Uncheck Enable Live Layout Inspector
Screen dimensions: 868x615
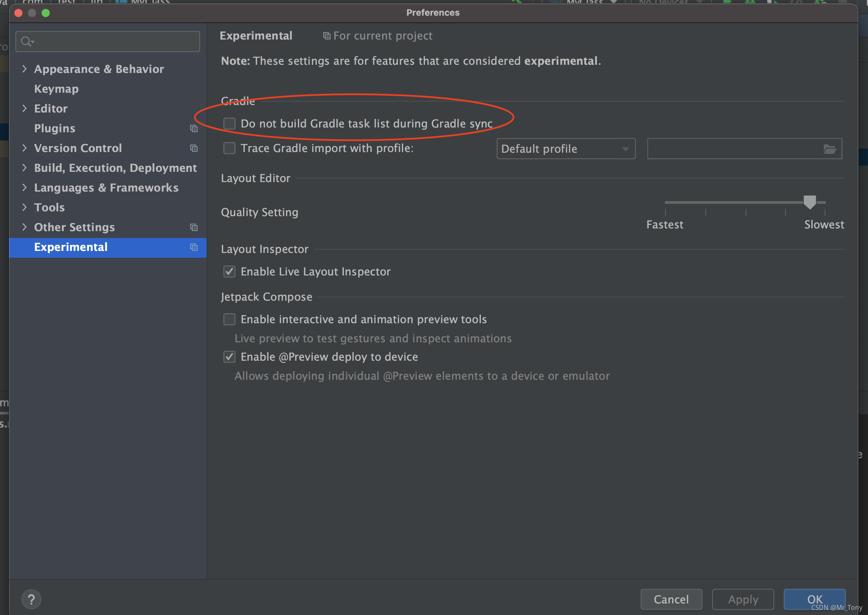click(229, 271)
